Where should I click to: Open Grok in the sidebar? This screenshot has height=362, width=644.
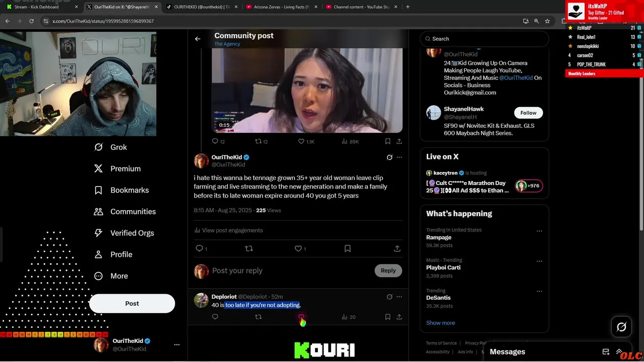tap(111, 147)
